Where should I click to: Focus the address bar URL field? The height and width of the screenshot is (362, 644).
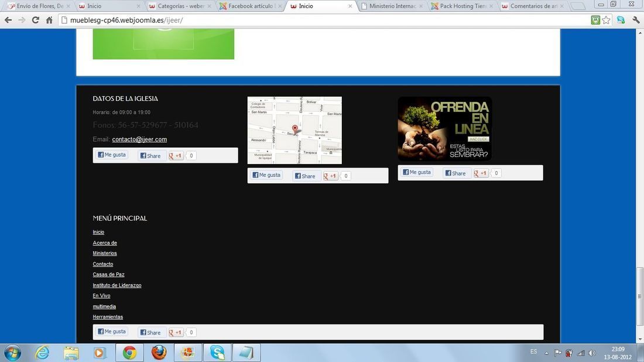(324, 20)
